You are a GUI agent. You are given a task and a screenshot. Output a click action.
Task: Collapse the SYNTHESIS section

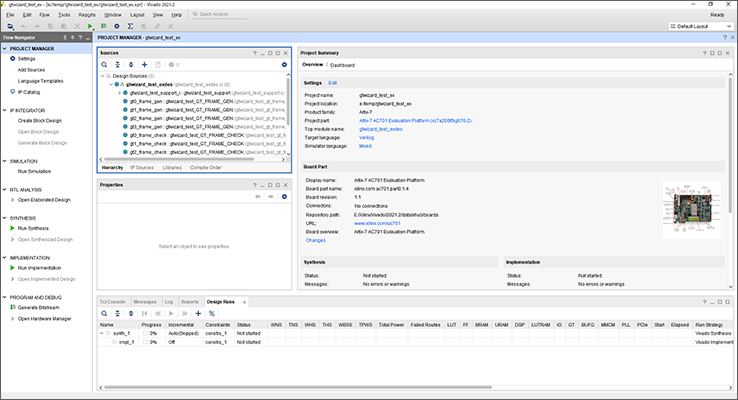(x=5, y=218)
